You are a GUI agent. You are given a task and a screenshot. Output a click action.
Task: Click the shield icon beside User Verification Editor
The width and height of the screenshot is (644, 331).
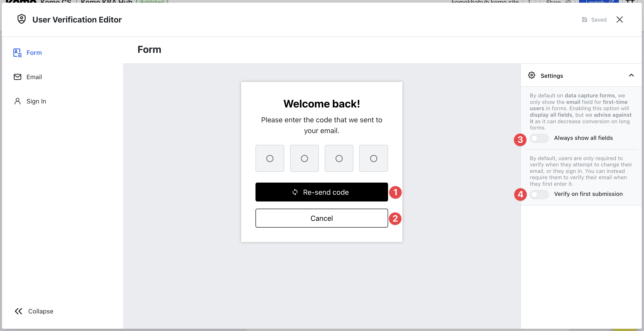22,19
